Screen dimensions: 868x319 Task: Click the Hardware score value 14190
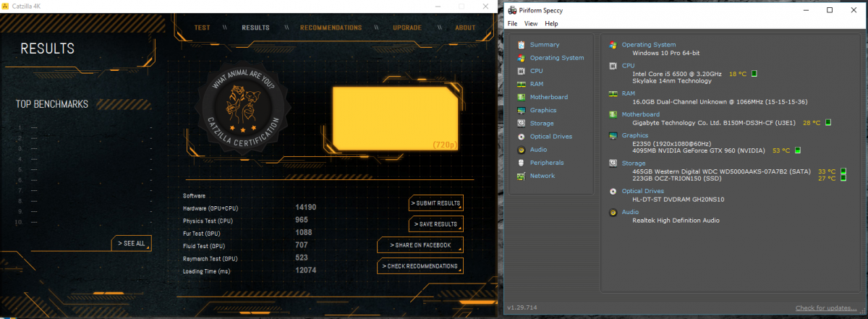307,208
